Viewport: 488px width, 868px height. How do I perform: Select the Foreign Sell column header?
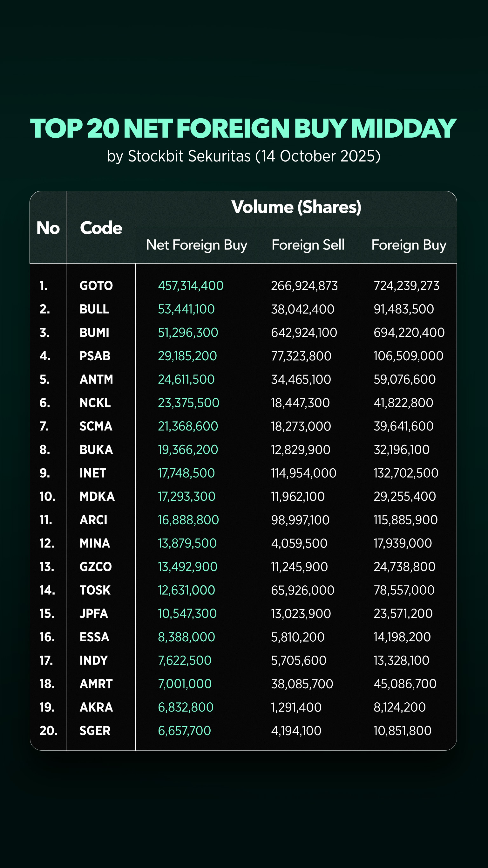[308, 245]
